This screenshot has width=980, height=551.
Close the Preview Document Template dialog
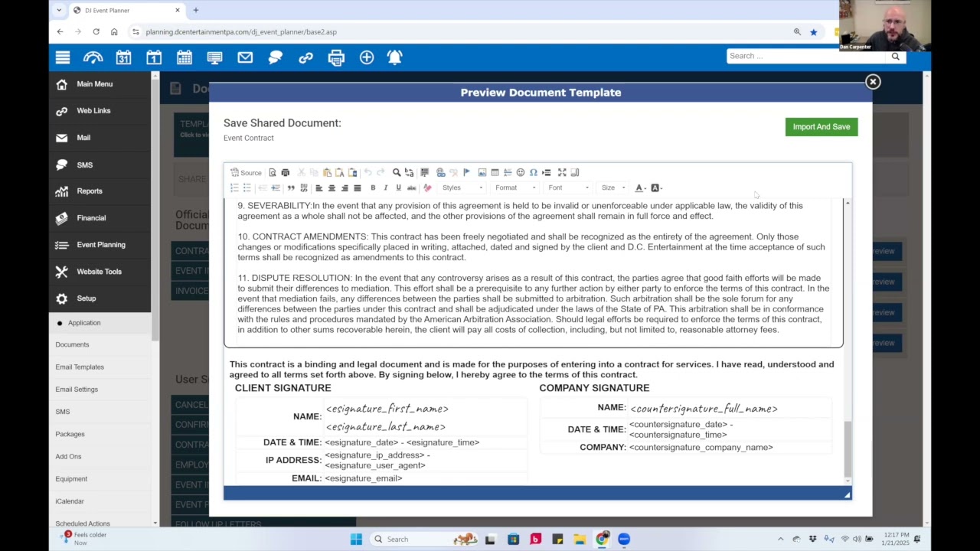click(x=873, y=82)
